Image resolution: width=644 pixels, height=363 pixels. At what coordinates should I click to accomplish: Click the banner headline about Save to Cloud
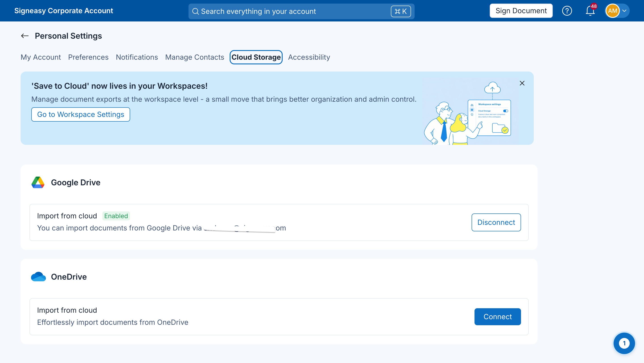pyautogui.click(x=119, y=86)
